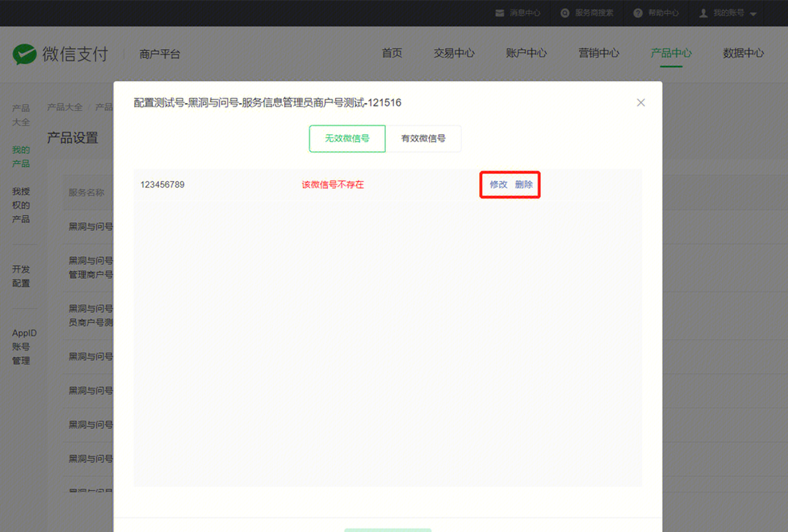Open 我的产品 in the left sidebar
This screenshot has height=532, width=788.
(x=21, y=157)
